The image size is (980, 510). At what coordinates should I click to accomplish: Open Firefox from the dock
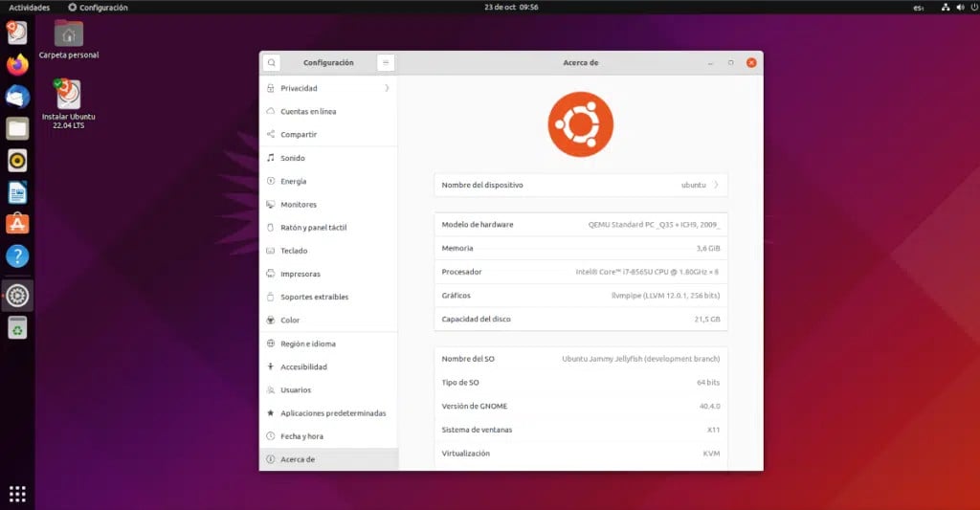point(17,64)
